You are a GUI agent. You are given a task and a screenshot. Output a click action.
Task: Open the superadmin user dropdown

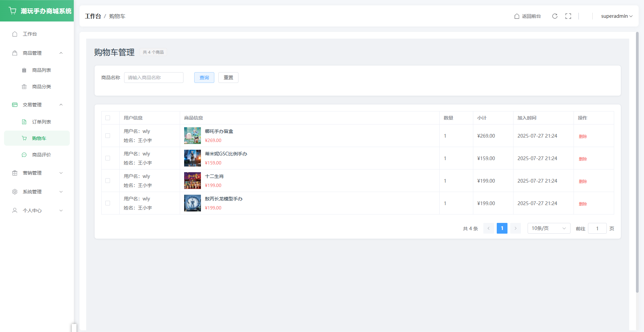coord(616,16)
